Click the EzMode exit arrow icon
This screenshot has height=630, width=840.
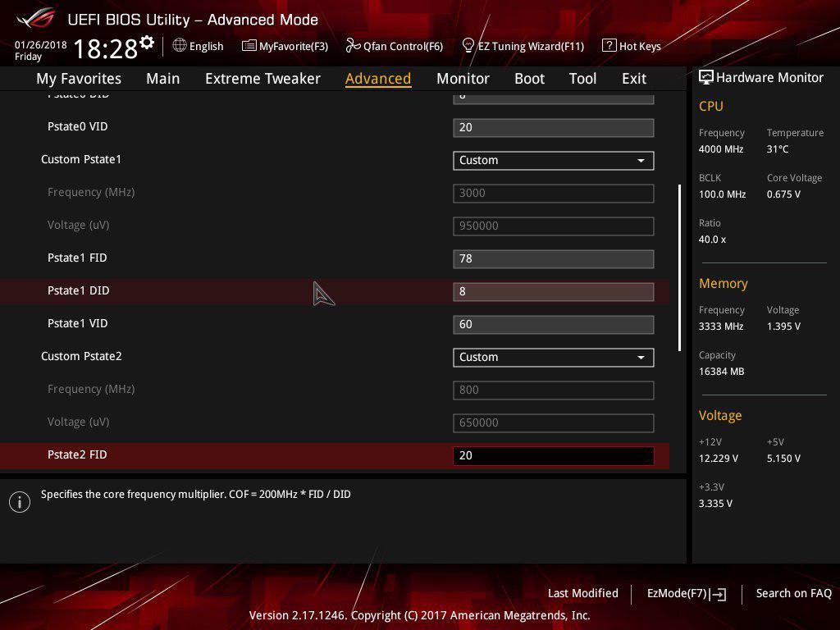[719, 594]
